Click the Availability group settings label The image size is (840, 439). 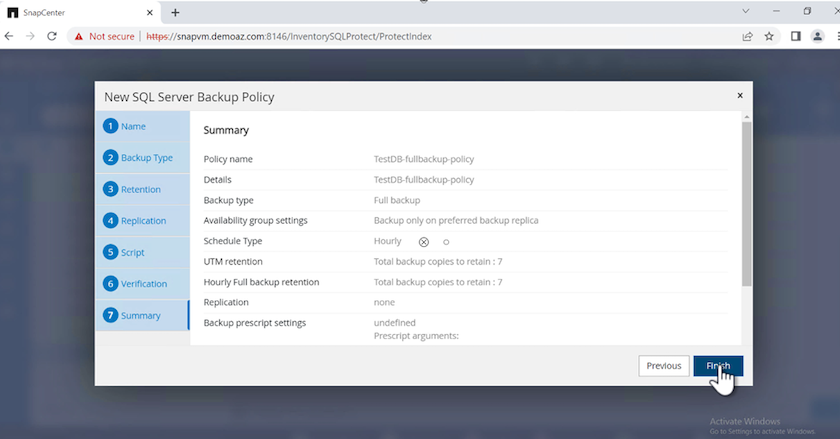tap(256, 220)
